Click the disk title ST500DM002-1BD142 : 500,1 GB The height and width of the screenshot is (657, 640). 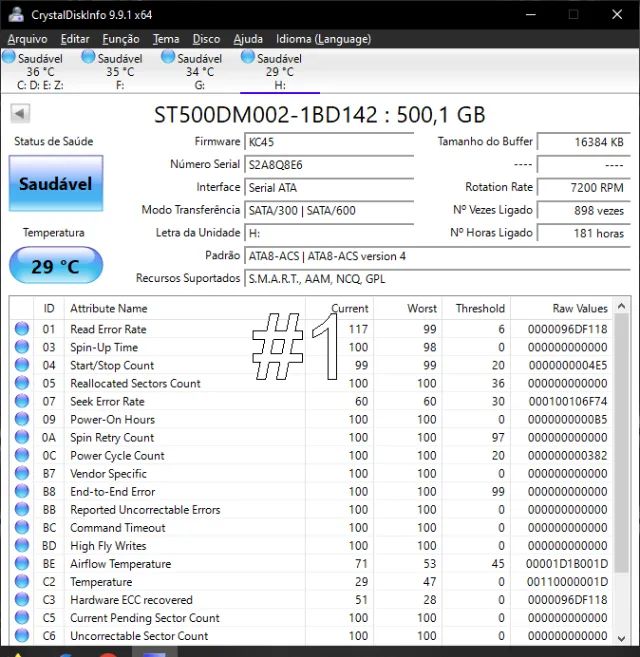point(320,114)
